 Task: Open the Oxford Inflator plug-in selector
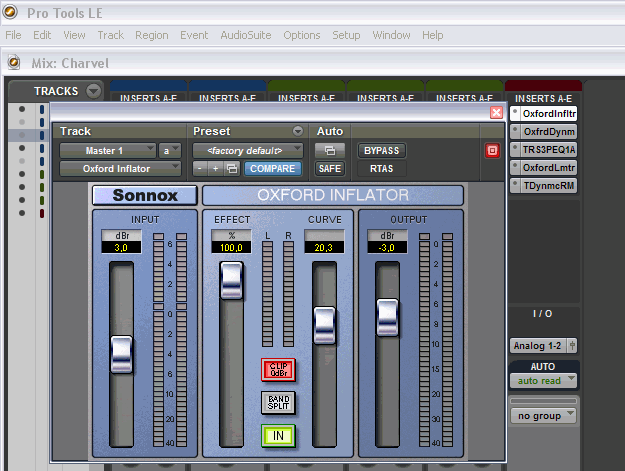tap(120, 169)
